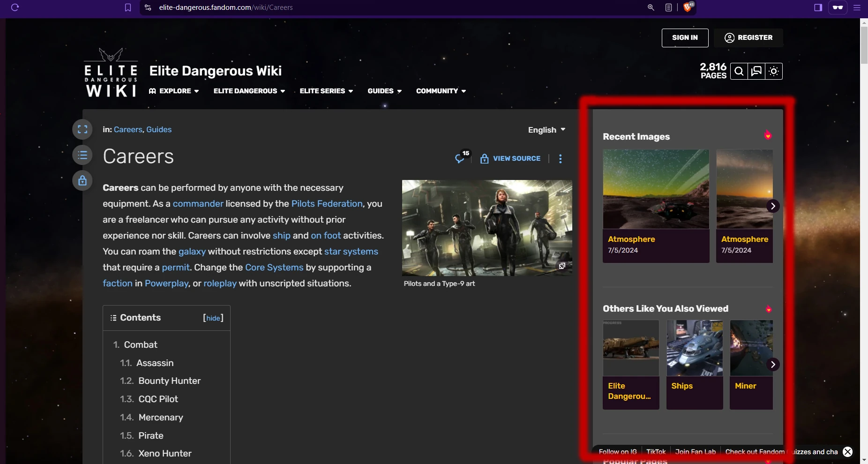868x464 pixels.
Task: Open the English language dropdown
Action: pyautogui.click(x=546, y=130)
